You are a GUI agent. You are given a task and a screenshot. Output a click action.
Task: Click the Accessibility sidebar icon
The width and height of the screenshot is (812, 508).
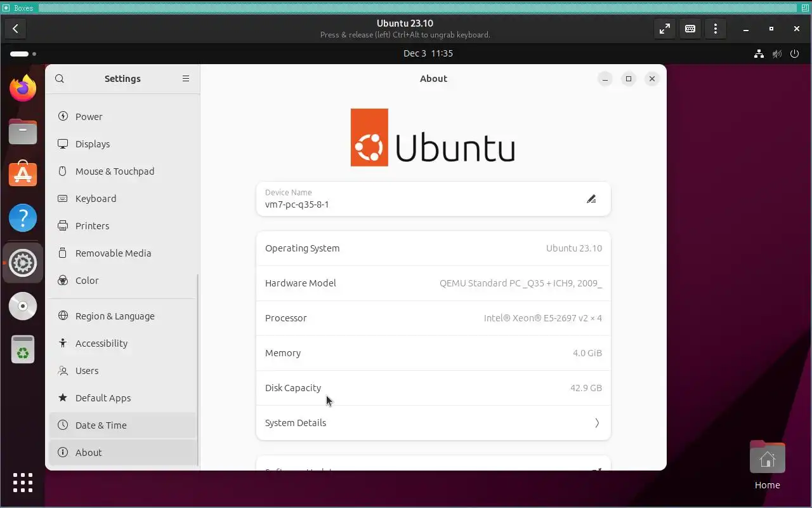click(63, 343)
